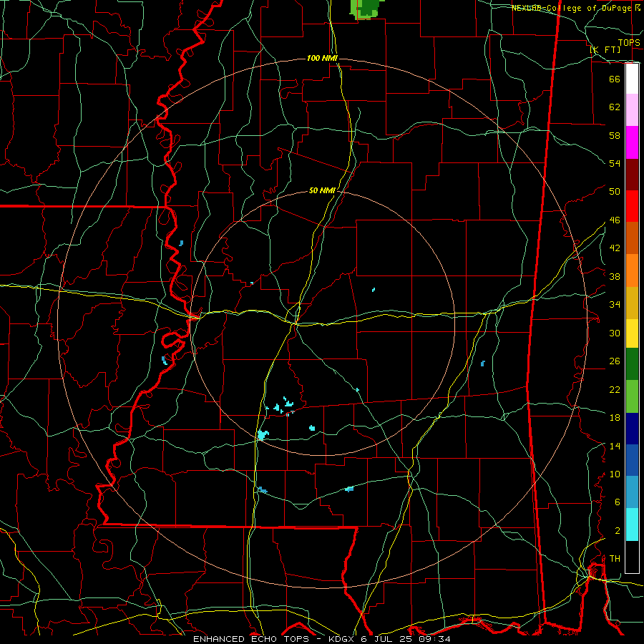Click the legend value "18"
Image resolution: width=644 pixels, height=644 pixels.
click(615, 418)
